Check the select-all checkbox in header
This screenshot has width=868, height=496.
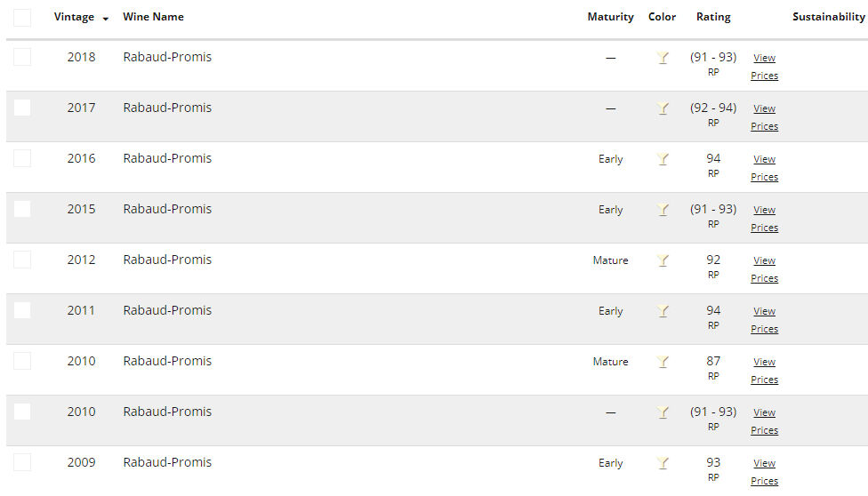coord(22,18)
